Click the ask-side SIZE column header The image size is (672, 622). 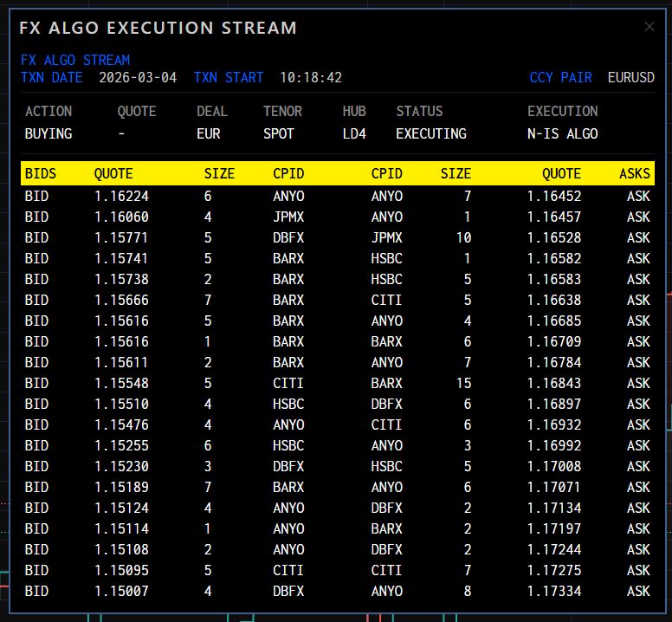pyautogui.click(x=456, y=174)
